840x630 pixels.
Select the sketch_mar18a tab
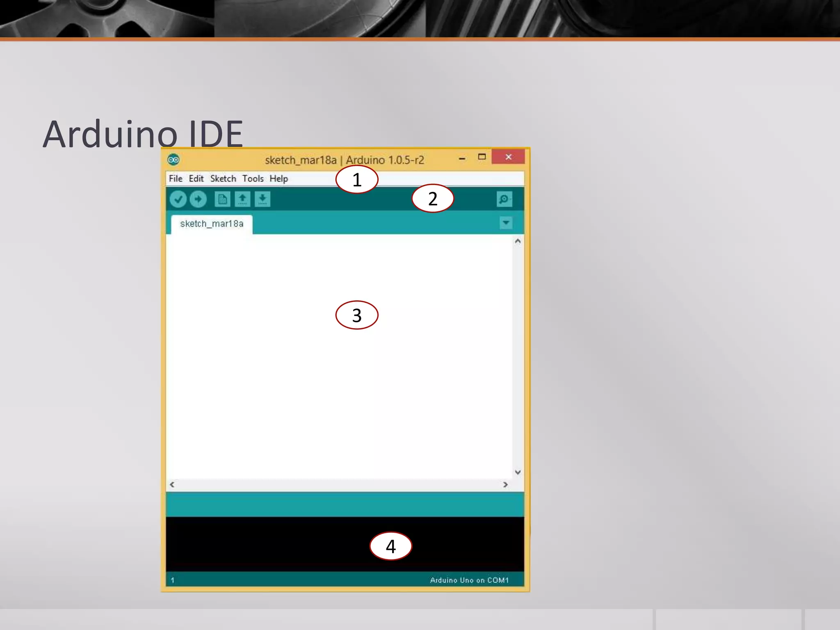tap(212, 224)
